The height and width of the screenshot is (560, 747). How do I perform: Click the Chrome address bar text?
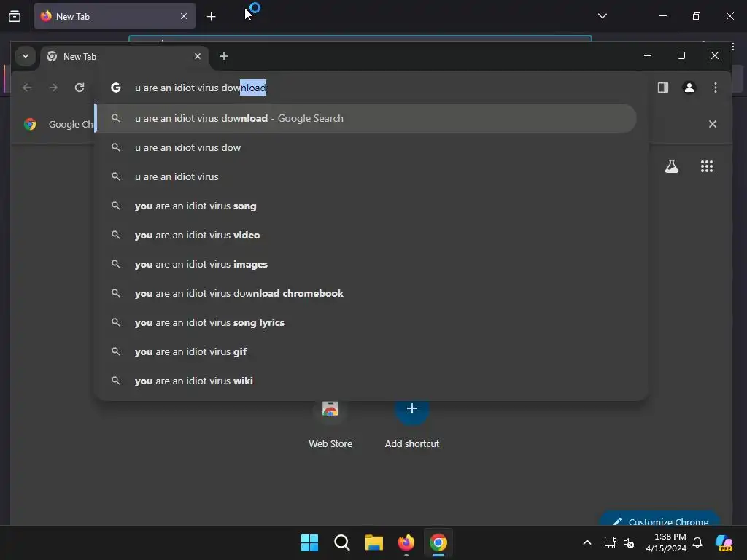(x=201, y=87)
